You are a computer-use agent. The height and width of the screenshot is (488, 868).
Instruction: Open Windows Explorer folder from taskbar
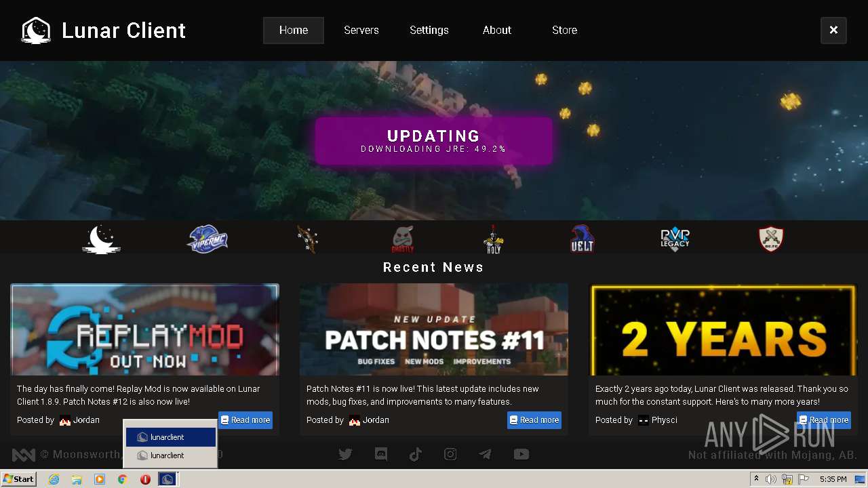click(x=77, y=479)
